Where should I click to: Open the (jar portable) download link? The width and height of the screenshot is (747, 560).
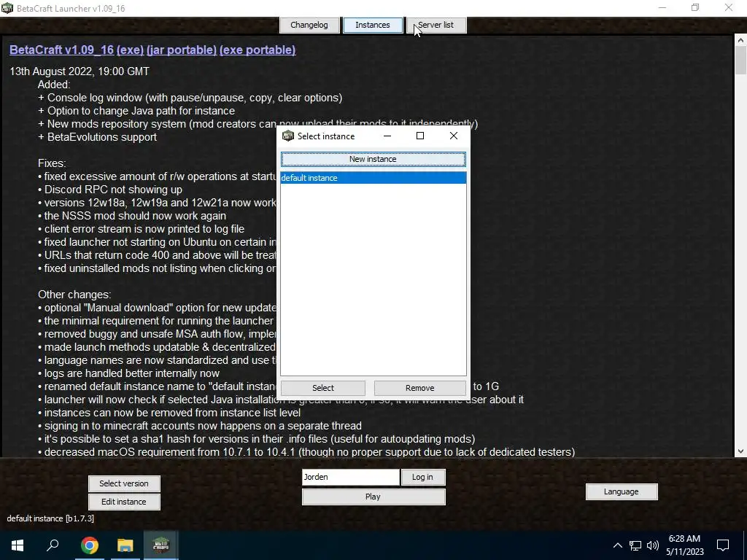tap(182, 50)
